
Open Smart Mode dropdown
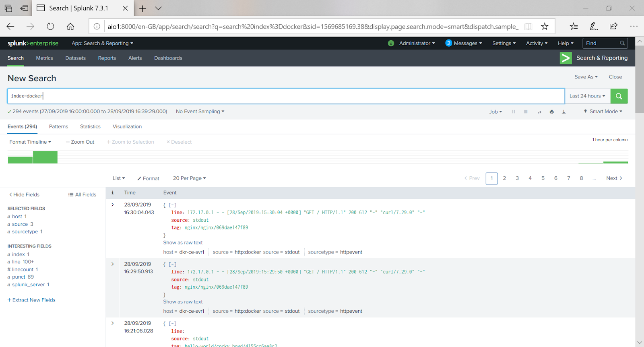[x=603, y=112]
